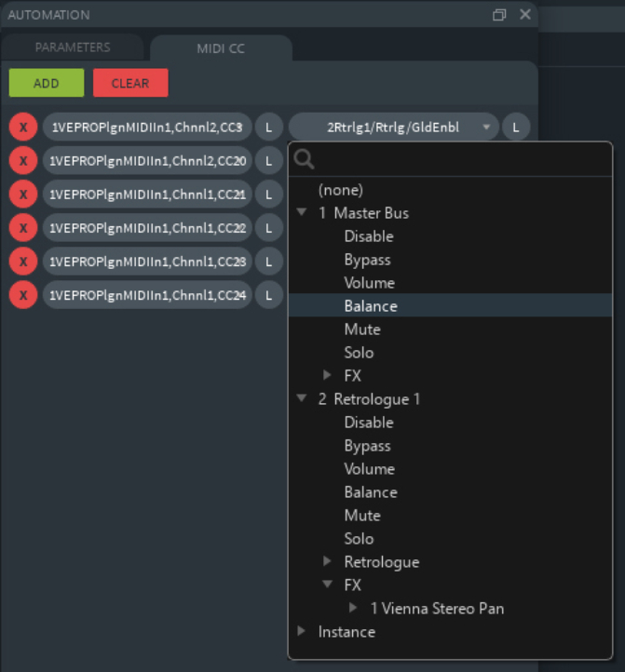Viewport: 625px width, 672px height.
Task: Remove the CC23 mapping with X
Action: click(x=23, y=262)
